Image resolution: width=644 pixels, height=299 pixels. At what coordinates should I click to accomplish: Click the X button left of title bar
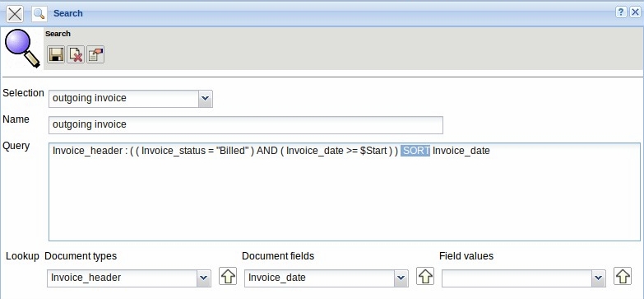point(15,13)
